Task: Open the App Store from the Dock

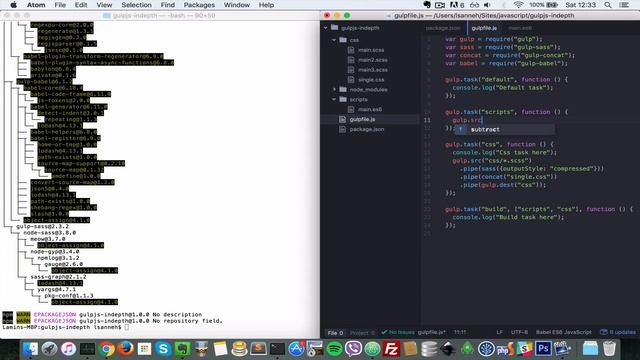Action: pos(296,349)
